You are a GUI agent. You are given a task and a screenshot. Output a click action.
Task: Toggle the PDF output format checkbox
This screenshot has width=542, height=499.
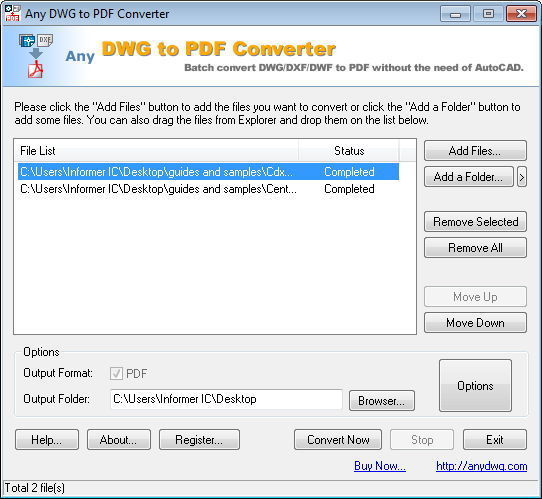coord(116,373)
